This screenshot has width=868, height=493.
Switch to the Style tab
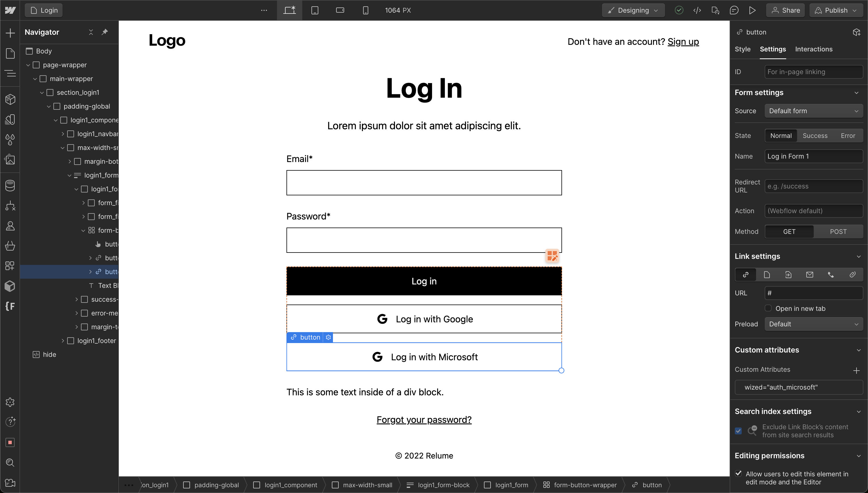coord(743,49)
